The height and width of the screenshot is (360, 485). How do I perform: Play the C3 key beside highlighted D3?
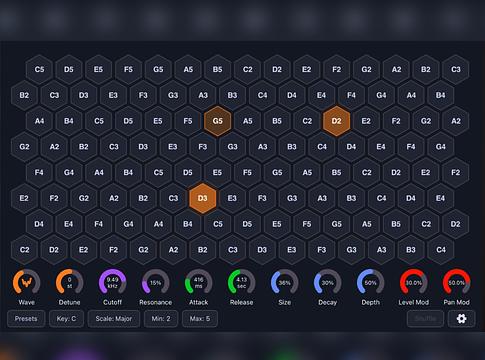(173, 198)
